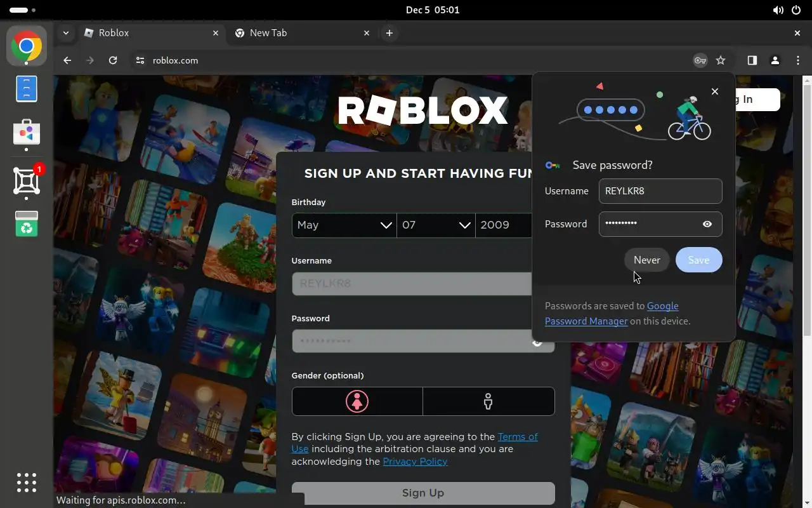Image resolution: width=812 pixels, height=508 pixels.
Task: Click the Roblox signup Password field
Action: 412,341
